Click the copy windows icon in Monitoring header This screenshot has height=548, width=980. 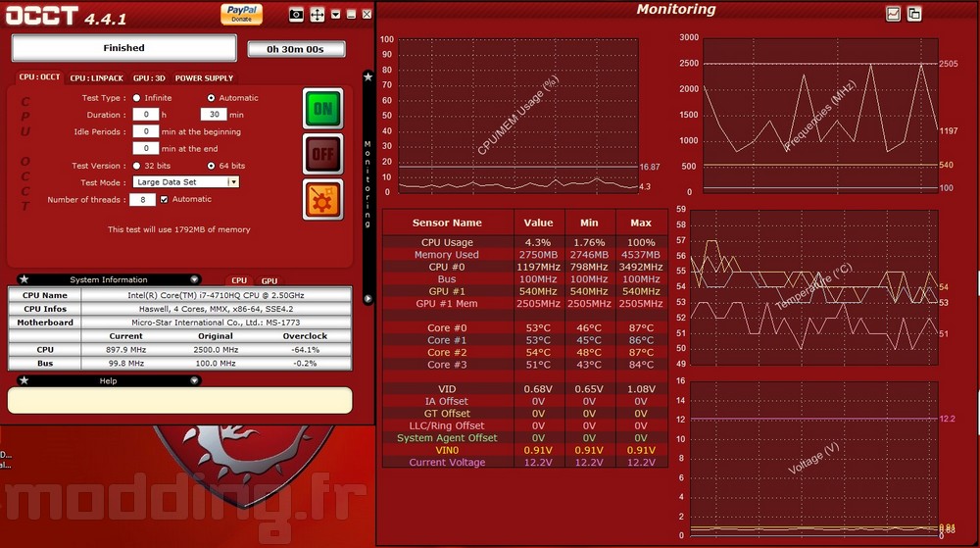point(913,14)
